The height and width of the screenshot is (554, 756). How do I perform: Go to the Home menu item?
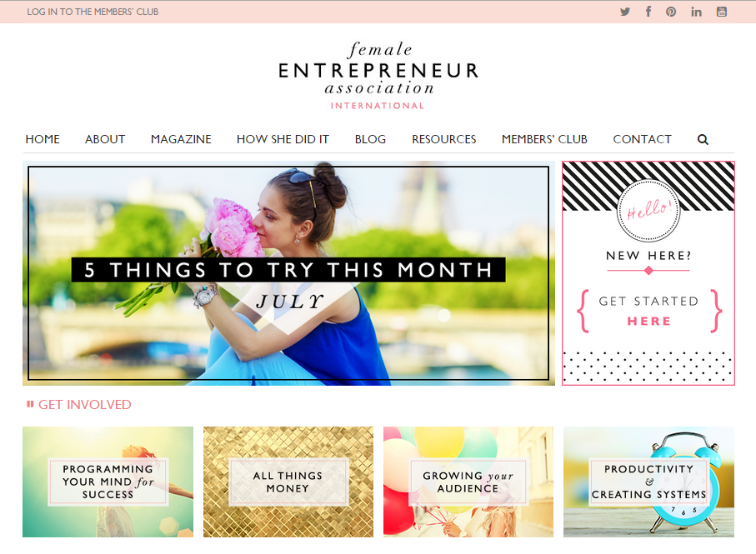point(43,139)
